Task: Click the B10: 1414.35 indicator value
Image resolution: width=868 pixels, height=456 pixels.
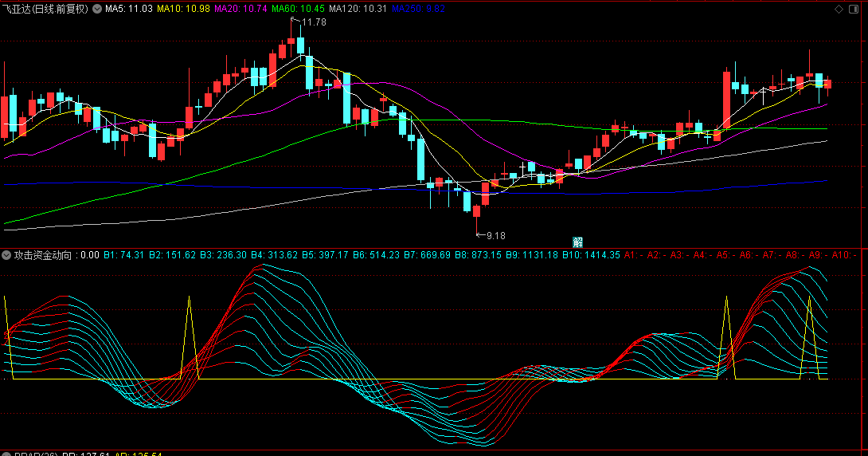Action: 591,255
